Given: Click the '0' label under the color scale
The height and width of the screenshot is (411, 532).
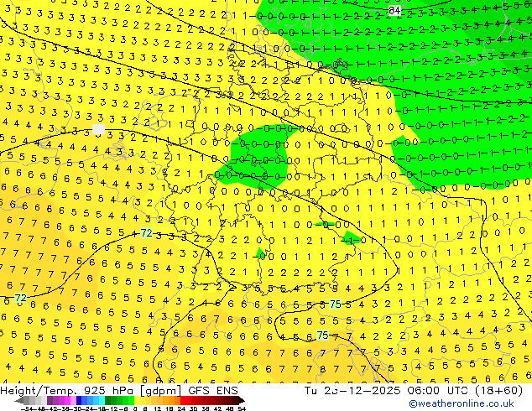Looking at the screenshot, I should point(135,408).
